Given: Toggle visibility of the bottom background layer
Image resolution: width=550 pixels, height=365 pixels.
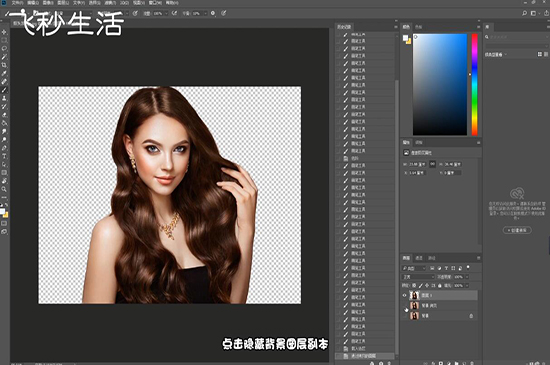Looking at the screenshot, I should (404, 316).
